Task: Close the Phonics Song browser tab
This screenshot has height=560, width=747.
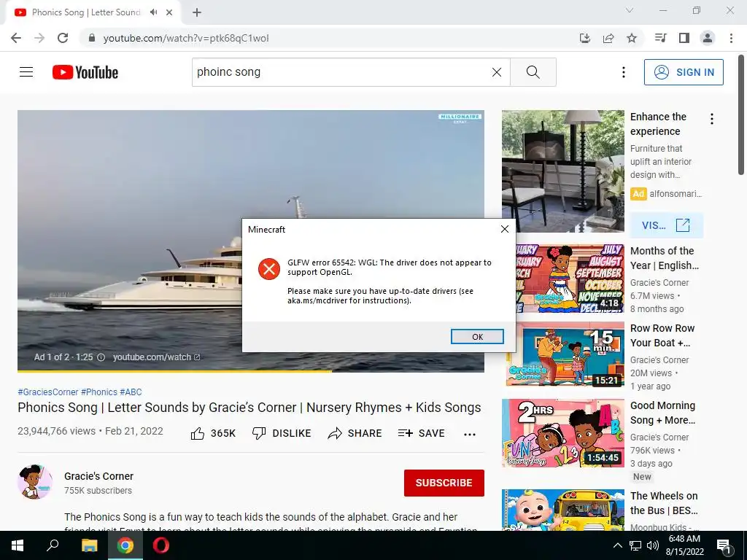Action: tap(169, 12)
